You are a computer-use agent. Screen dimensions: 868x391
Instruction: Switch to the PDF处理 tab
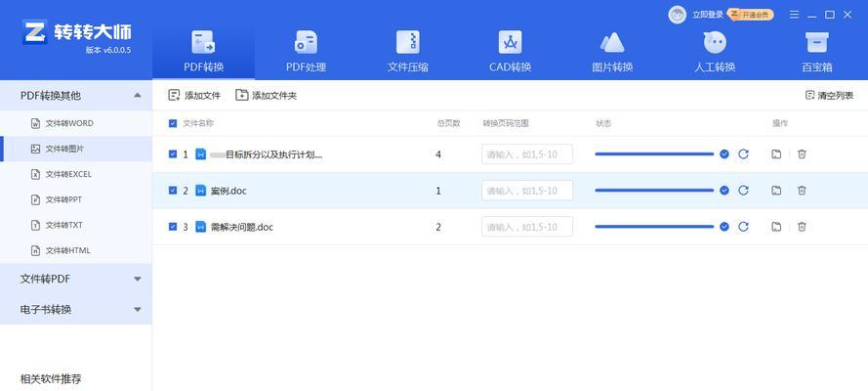click(x=306, y=51)
